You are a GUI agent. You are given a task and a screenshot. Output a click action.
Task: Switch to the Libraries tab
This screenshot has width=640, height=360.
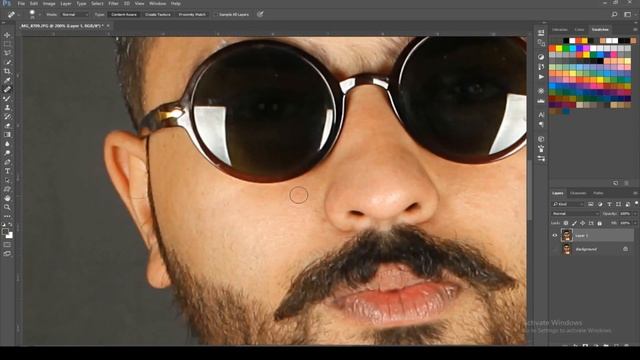pyautogui.click(x=560, y=29)
